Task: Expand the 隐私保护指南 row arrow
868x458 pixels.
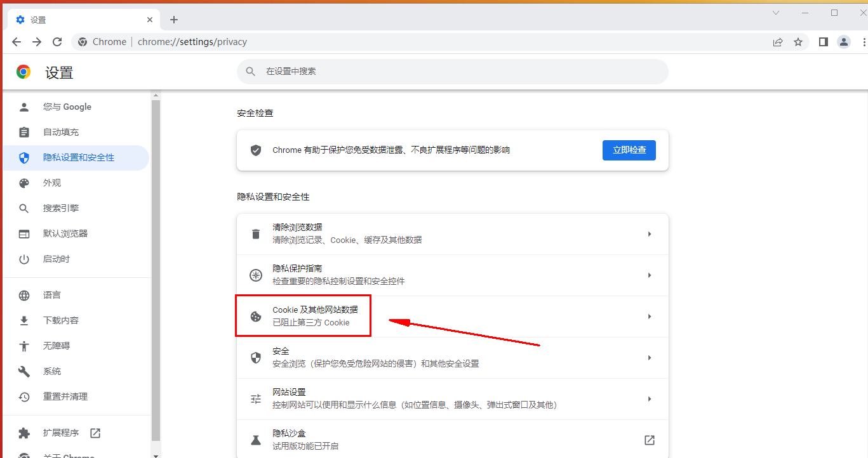Action: click(649, 275)
